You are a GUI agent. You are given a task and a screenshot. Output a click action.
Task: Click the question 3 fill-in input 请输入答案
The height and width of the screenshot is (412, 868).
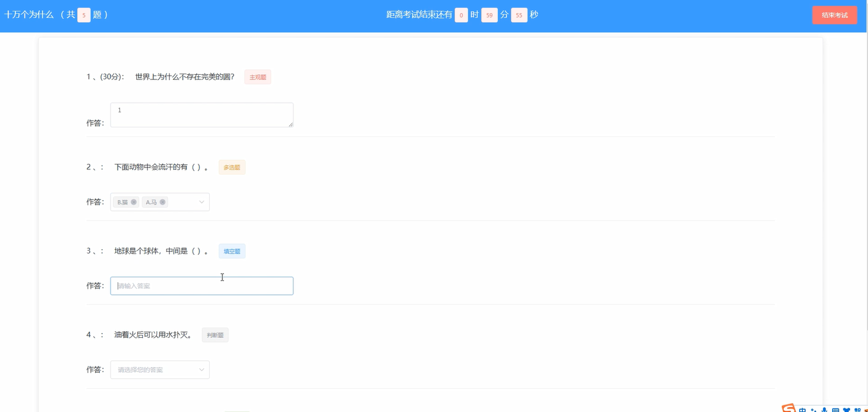coord(202,286)
